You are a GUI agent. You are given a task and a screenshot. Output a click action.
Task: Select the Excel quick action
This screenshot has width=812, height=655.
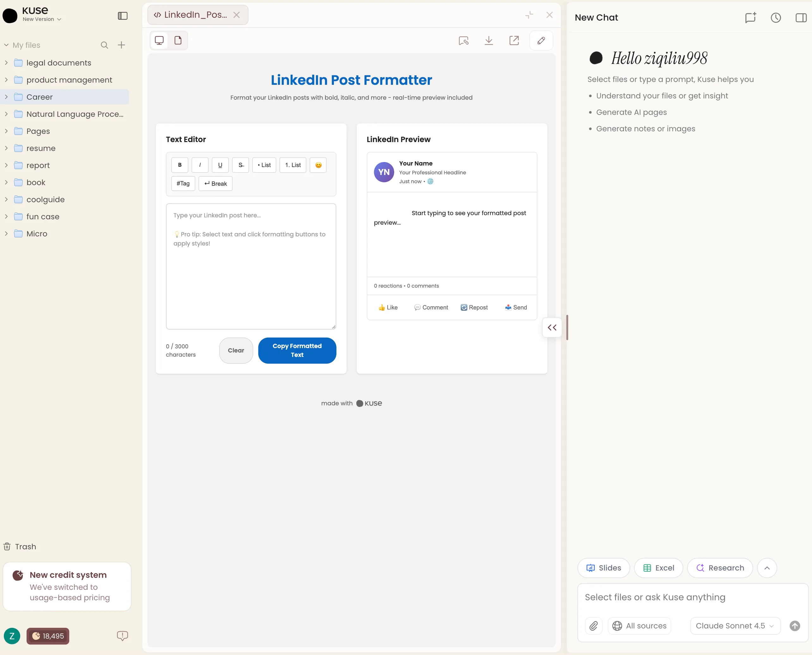point(658,568)
